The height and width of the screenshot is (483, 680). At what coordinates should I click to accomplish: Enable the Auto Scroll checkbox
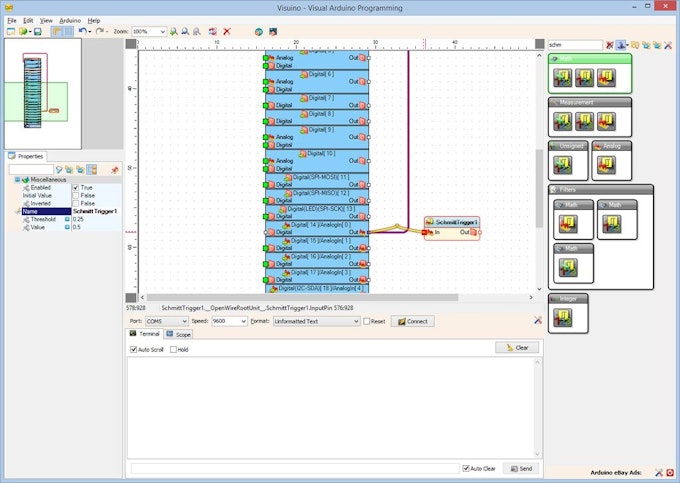point(134,349)
